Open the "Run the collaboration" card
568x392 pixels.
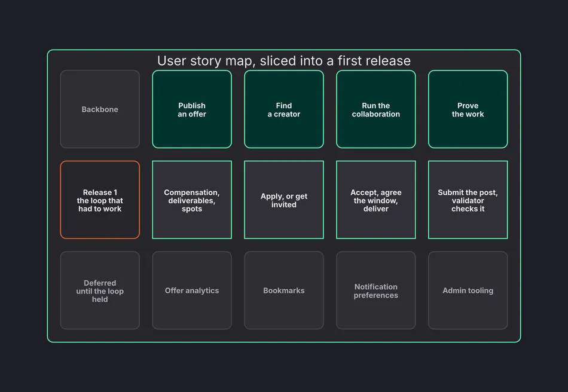[376, 109]
